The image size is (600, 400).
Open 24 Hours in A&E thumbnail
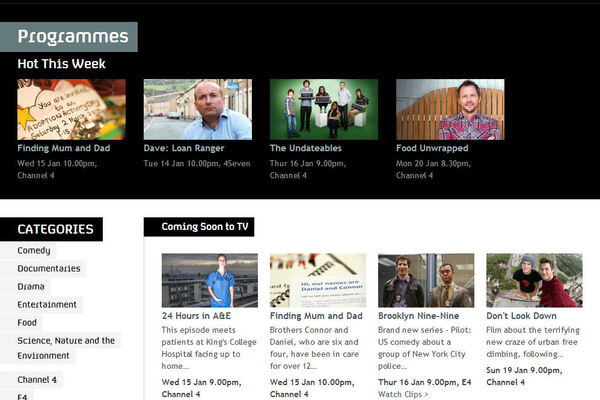pos(210,280)
